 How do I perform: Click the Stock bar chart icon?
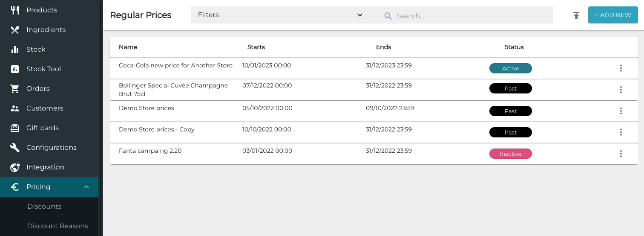(15, 50)
